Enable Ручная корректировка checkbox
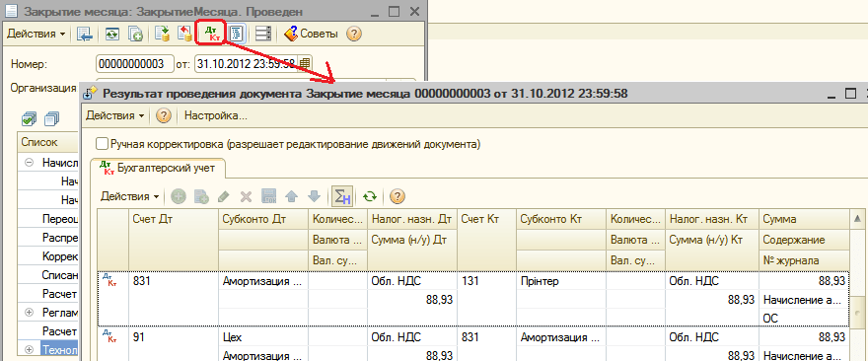Image resolution: width=868 pixels, height=361 pixels. pos(102,144)
